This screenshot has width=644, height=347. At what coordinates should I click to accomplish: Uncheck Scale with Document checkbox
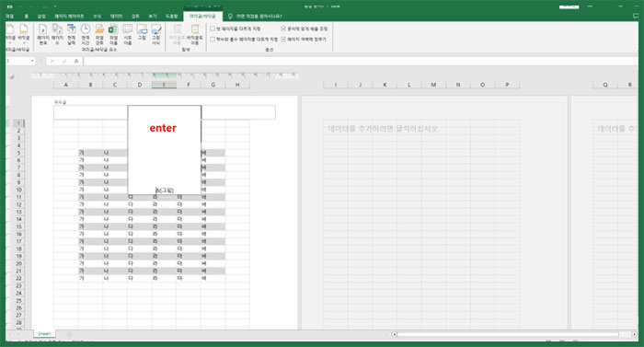(x=283, y=29)
